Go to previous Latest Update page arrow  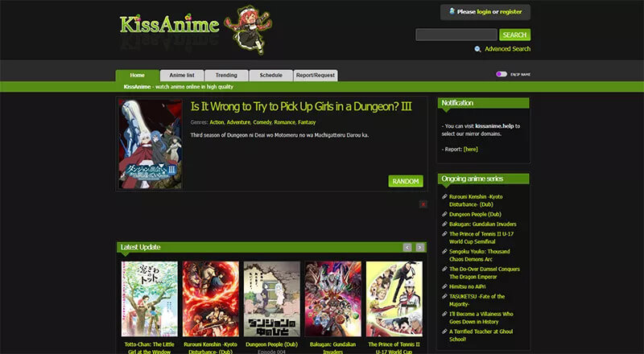[x=407, y=247]
